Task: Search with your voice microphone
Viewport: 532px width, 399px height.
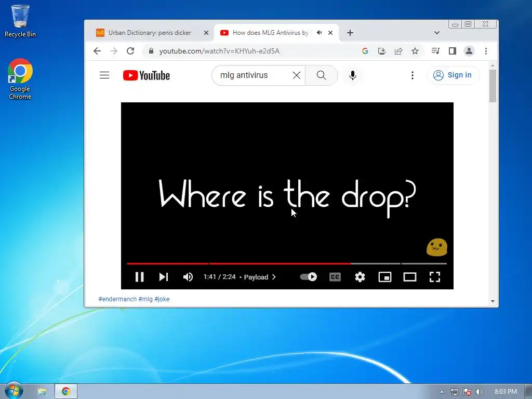Action: click(x=353, y=75)
